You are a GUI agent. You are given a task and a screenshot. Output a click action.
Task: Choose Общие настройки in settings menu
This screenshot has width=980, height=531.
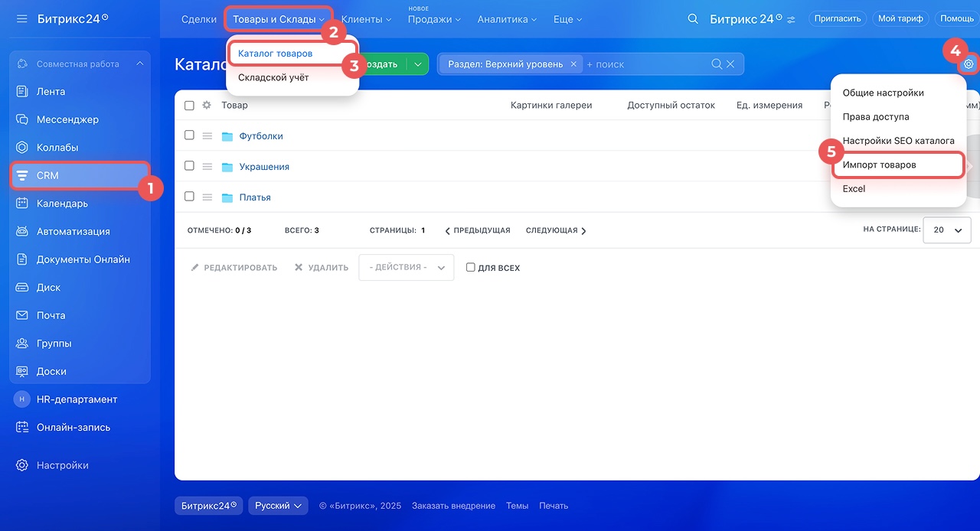884,93
